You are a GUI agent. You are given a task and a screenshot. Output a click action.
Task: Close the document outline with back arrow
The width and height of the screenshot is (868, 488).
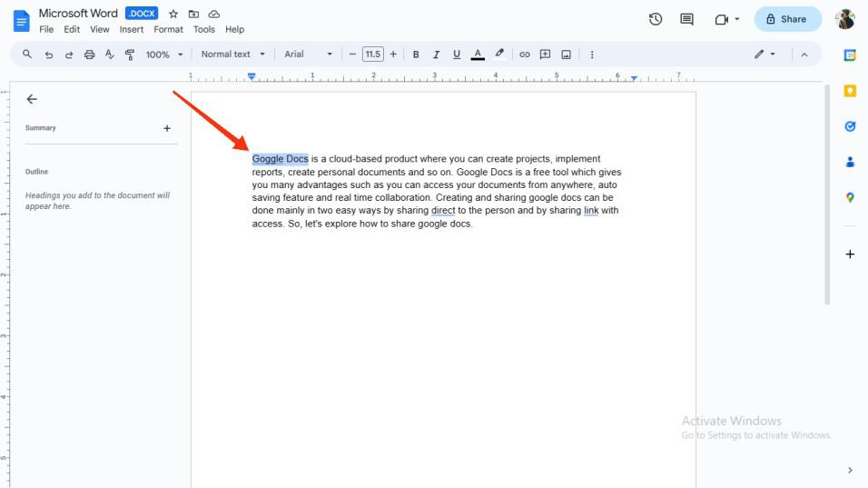click(x=32, y=99)
